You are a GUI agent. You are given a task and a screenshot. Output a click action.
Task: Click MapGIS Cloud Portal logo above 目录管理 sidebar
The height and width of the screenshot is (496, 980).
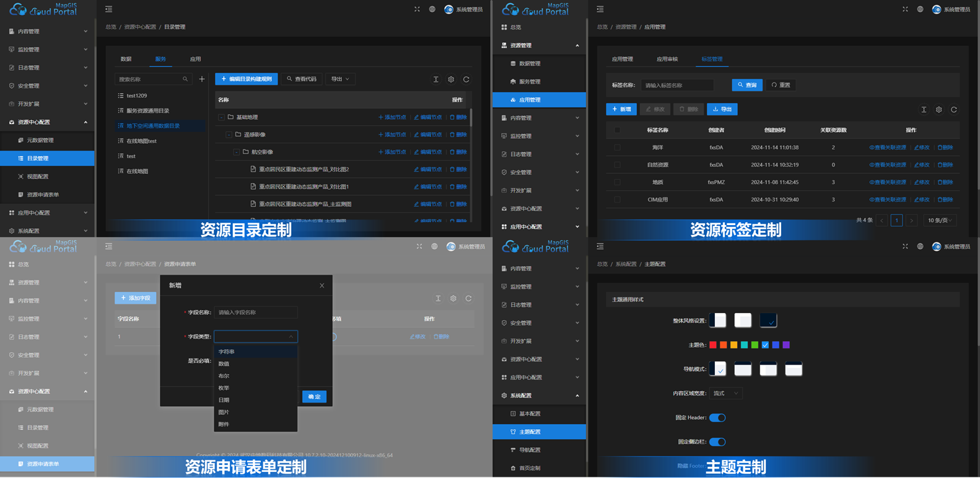coord(43,9)
